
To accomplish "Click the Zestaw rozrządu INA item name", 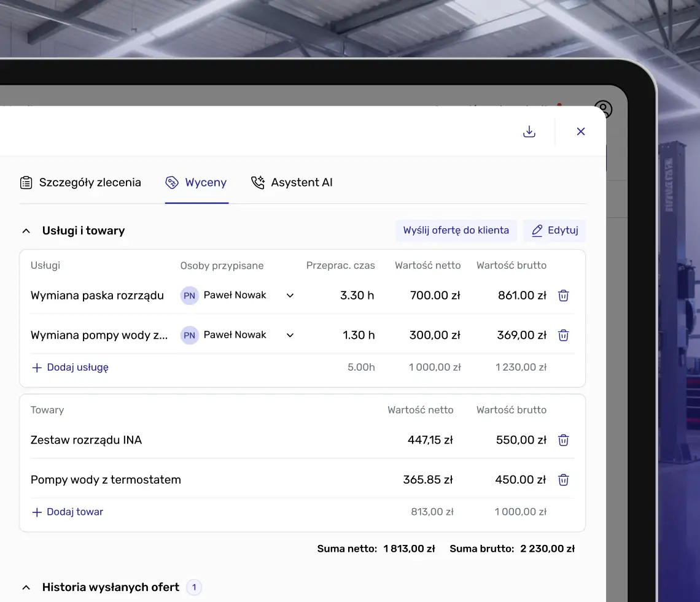I will point(86,440).
